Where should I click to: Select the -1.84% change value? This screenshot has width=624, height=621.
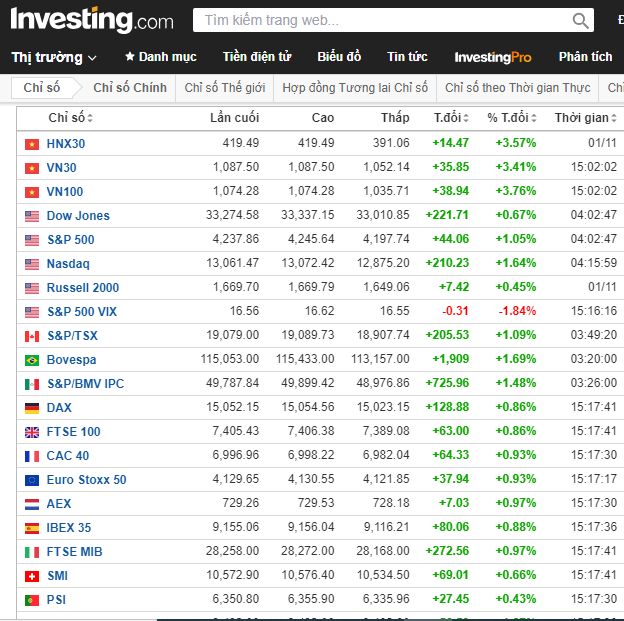pyautogui.click(x=517, y=311)
